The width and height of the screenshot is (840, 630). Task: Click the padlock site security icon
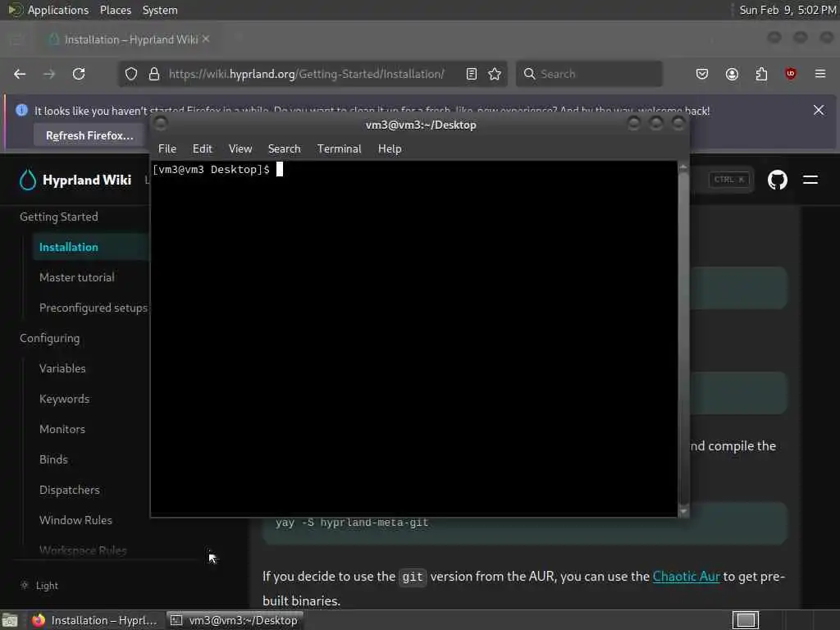[x=153, y=74]
